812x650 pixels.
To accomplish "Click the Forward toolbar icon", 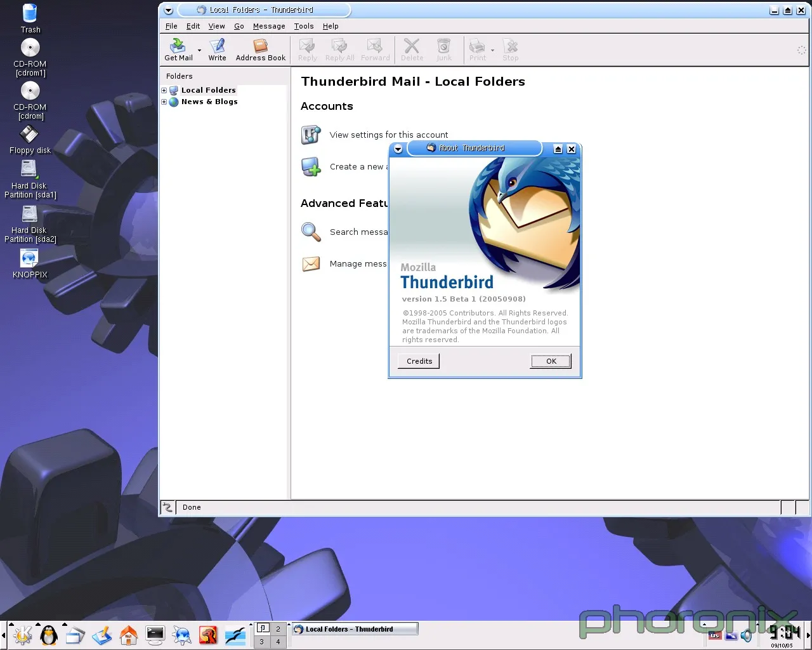I will [x=376, y=50].
